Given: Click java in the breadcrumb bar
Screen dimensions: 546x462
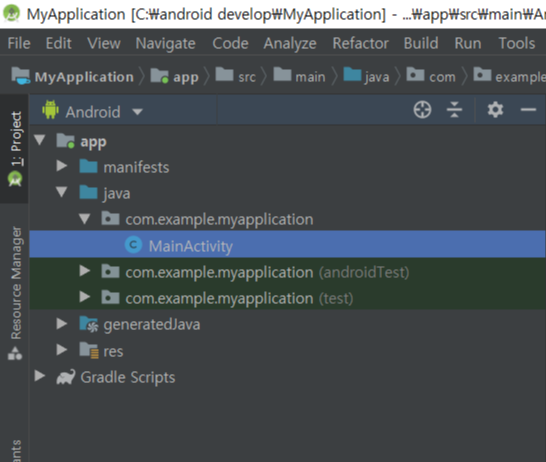Looking at the screenshot, I should click(x=377, y=77).
